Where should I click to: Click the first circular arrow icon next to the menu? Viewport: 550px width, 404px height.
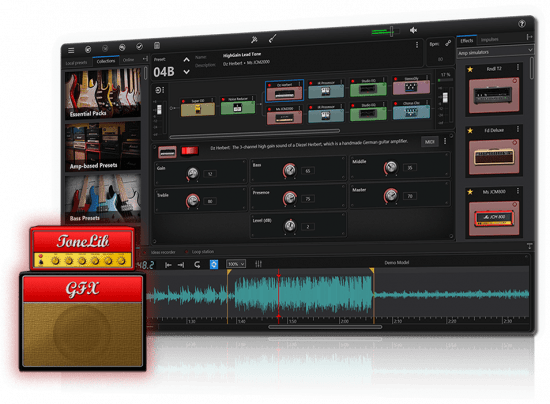[88, 49]
